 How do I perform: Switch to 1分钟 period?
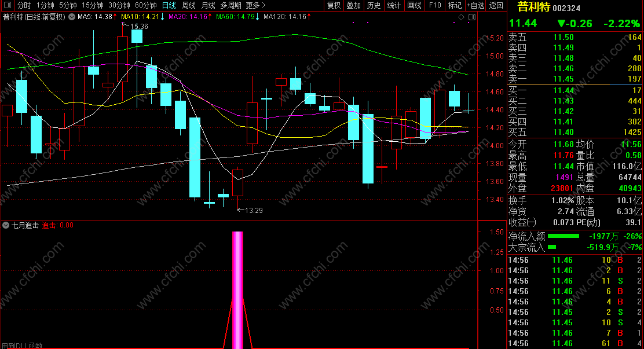[x=45, y=5]
